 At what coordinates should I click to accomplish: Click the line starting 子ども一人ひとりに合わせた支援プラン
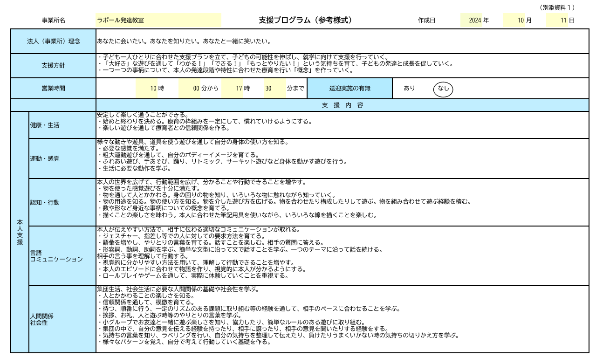coord(244,57)
